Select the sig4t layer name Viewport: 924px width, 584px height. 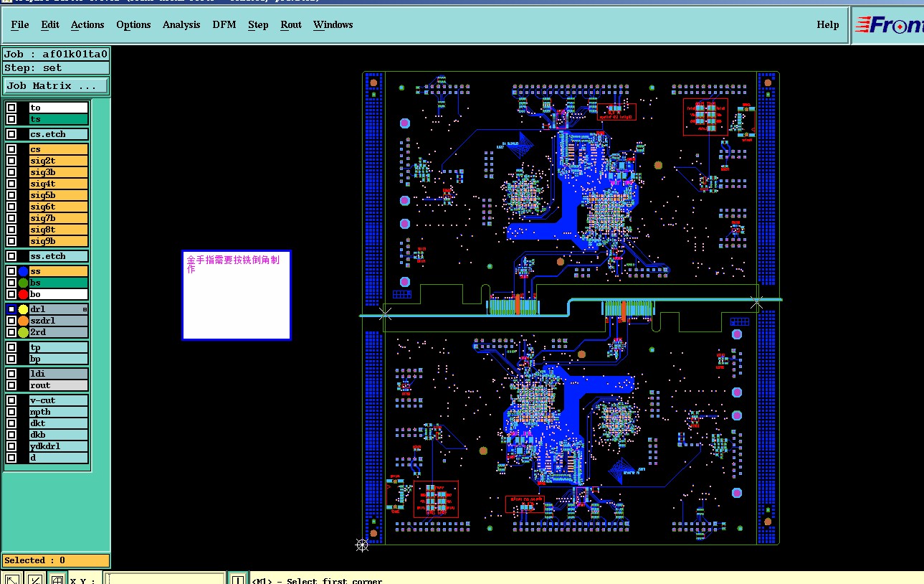58,184
